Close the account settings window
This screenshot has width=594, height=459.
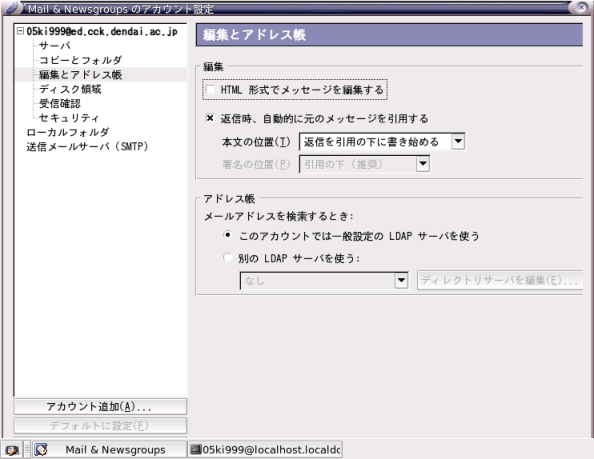coord(581,7)
